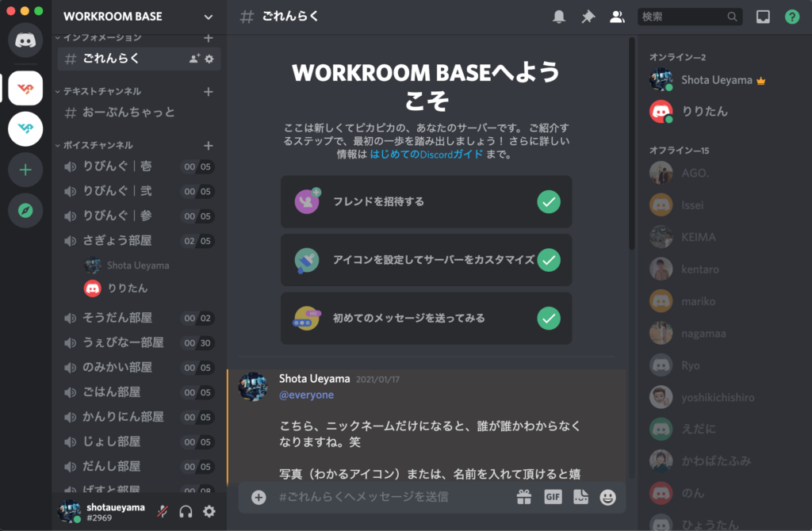812x531 pixels.
Task: Create channel in ボイスチャンネル category
Action: coord(209,145)
